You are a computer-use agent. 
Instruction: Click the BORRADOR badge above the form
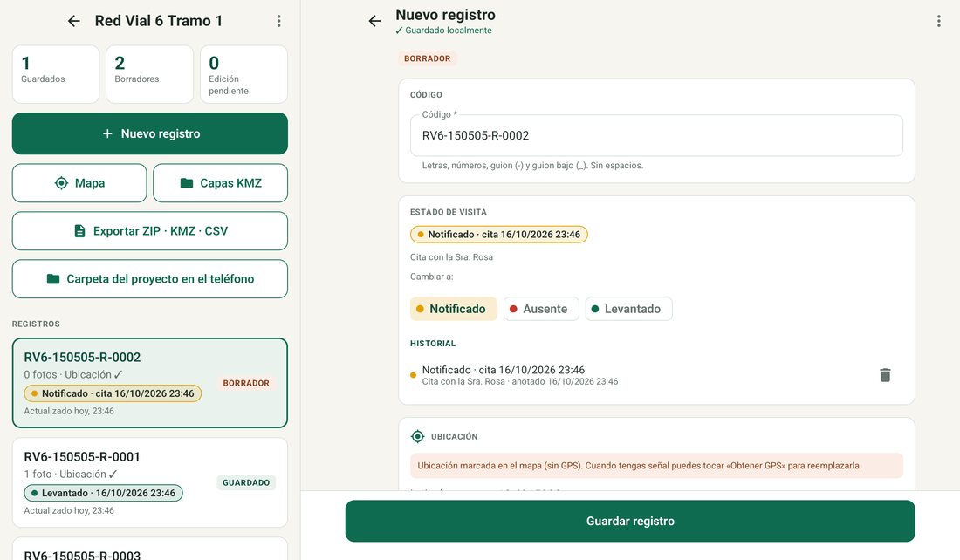click(x=428, y=58)
